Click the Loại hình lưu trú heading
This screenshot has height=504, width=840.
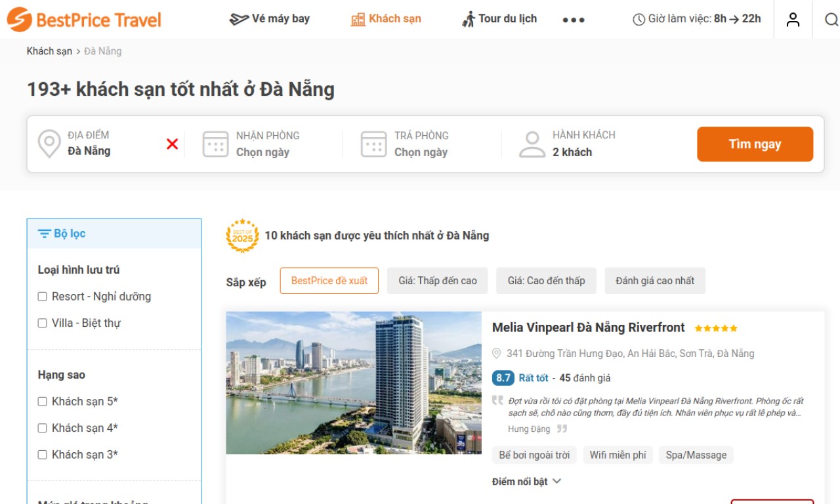pos(79,270)
